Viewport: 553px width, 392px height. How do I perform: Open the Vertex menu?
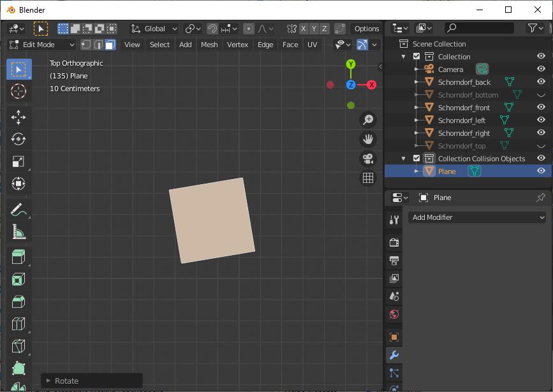click(237, 45)
